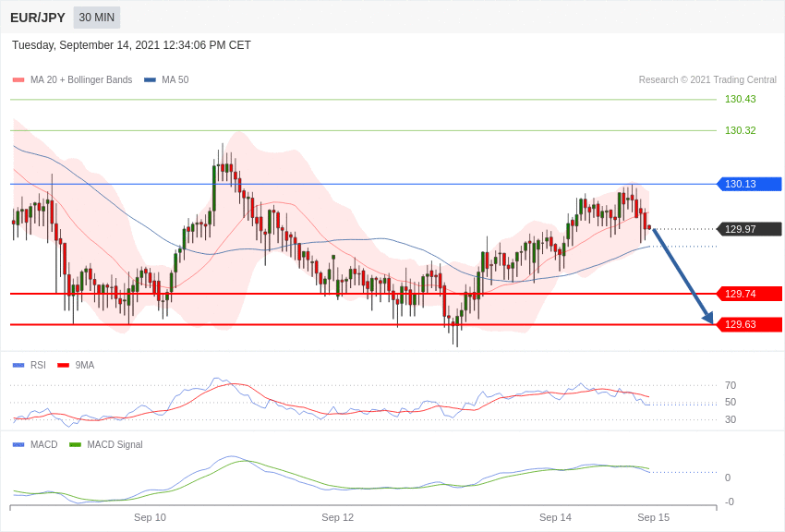Click the black 129.97 current price tag
This screenshot has height=532, width=785.
(750, 229)
